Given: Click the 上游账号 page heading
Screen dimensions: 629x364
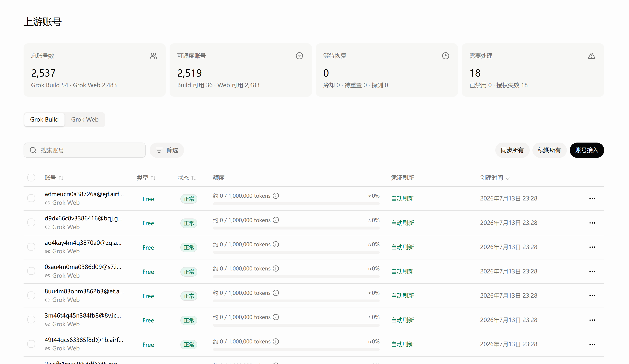Looking at the screenshot, I should coord(43,22).
